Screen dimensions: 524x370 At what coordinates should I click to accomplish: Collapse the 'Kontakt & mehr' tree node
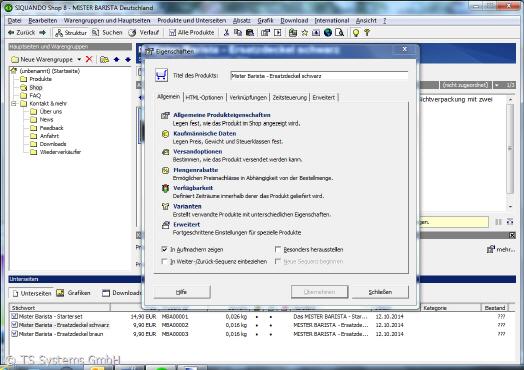point(14,104)
